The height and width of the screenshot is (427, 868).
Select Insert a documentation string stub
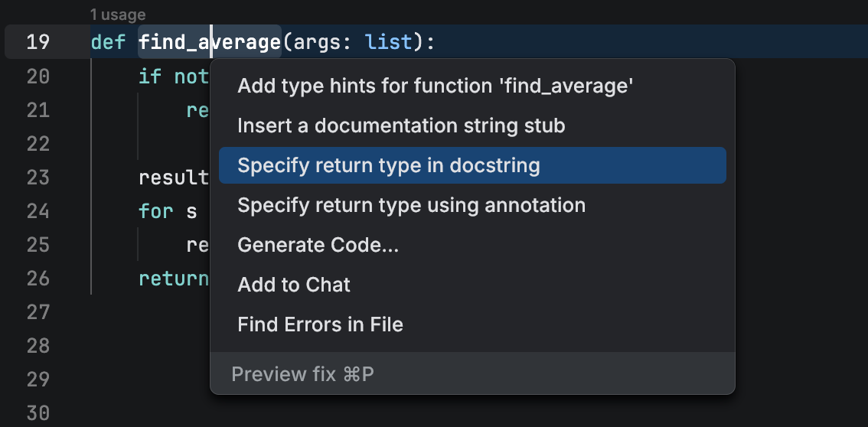pos(401,125)
